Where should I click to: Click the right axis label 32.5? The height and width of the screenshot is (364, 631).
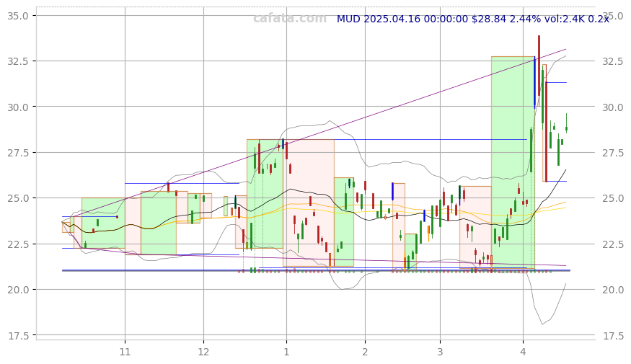tap(613, 61)
